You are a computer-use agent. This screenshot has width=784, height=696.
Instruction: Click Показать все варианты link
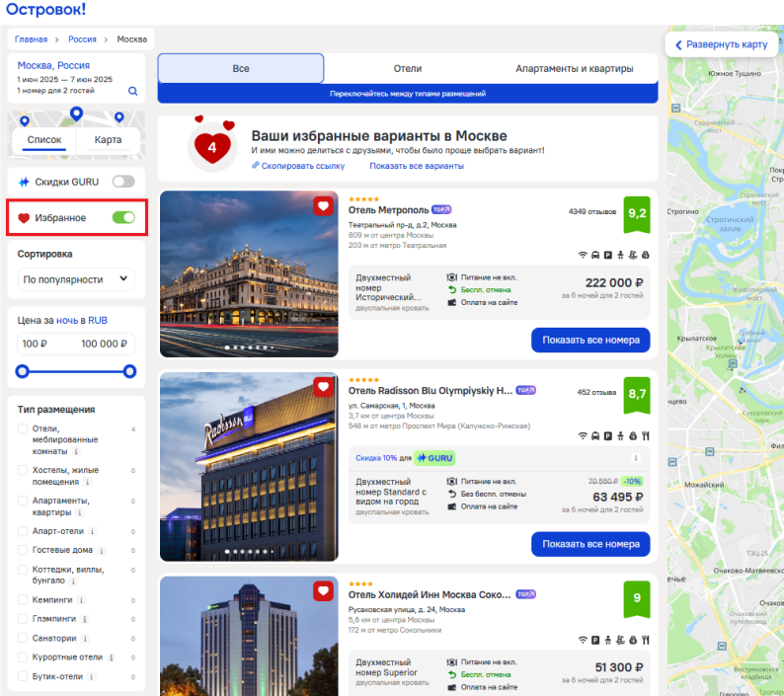click(417, 166)
